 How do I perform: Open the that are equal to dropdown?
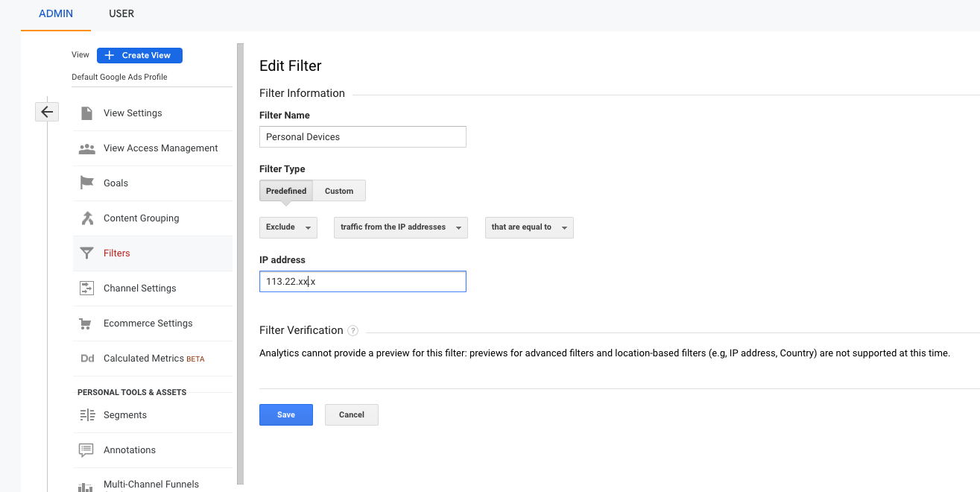pos(529,227)
